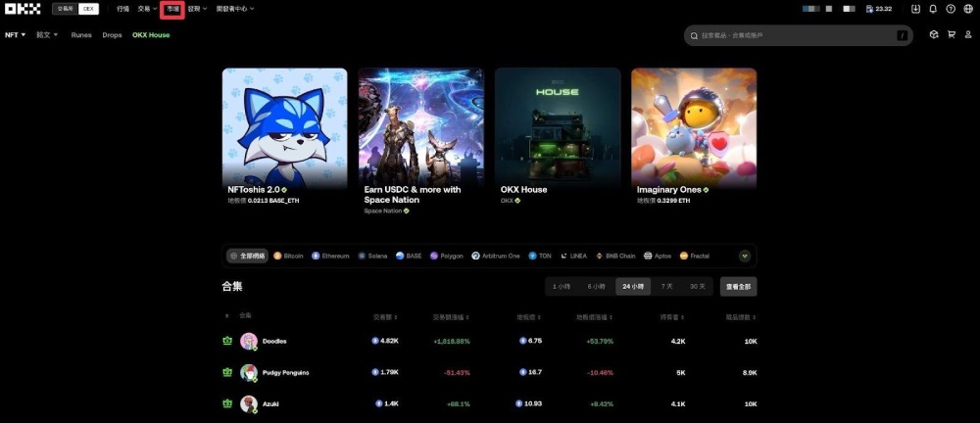The height and width of the screenshot is (423, 980).
Task: Expand more networks chevron after Fractal
Action: (745, 256)
